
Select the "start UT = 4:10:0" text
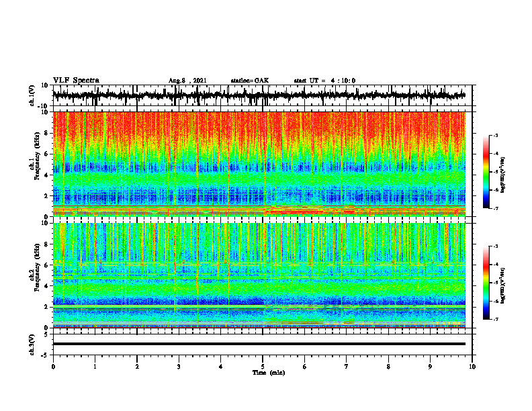(324, 81)
